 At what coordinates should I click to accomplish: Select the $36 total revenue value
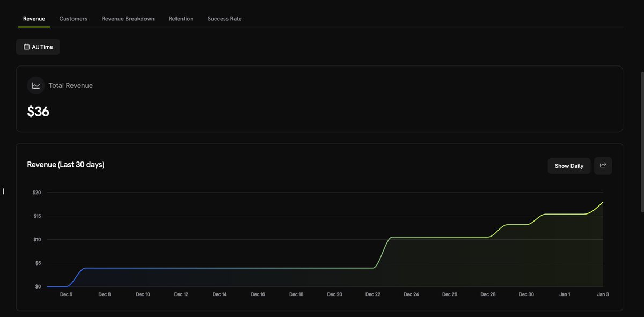tap(38, 112)
